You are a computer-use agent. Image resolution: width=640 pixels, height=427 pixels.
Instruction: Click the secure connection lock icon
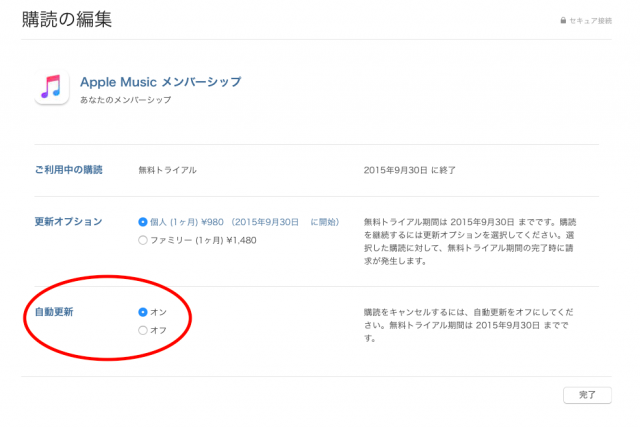coord(564,21)
